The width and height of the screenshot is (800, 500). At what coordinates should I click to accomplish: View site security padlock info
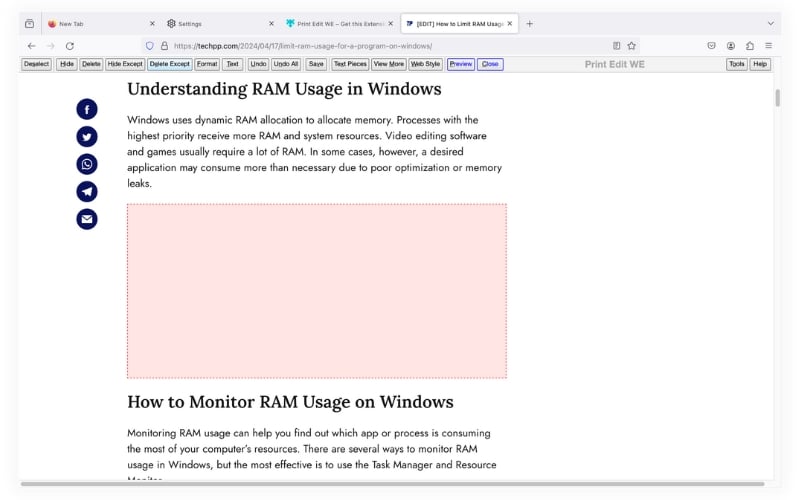click(164, 46)
